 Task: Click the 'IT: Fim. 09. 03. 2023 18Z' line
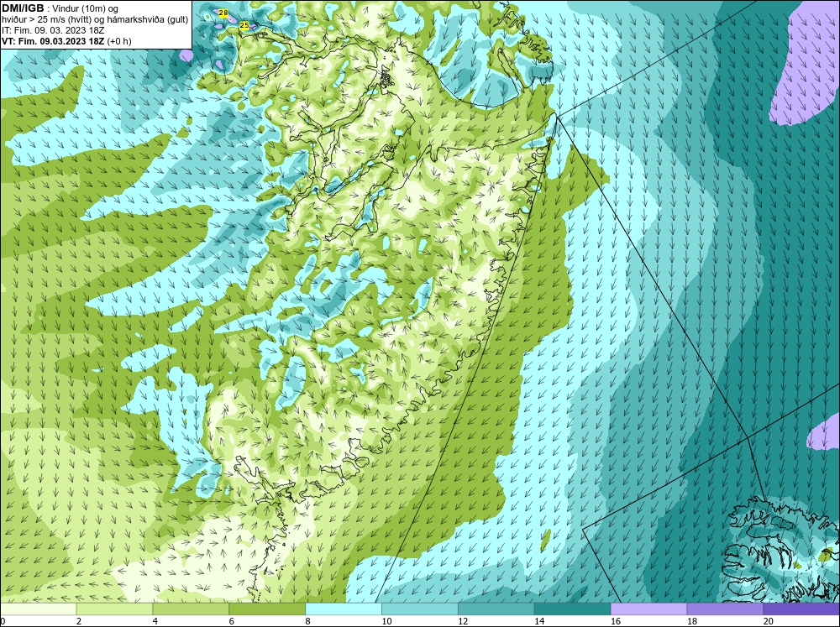(52, 30)
